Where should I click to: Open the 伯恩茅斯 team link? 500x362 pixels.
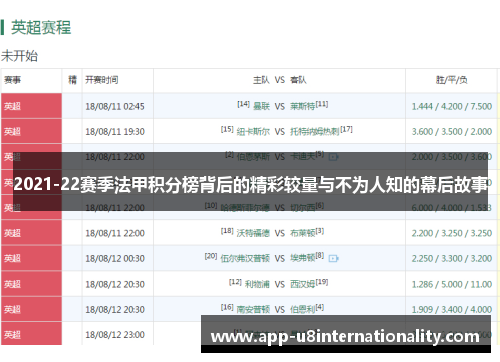[253, 156]
